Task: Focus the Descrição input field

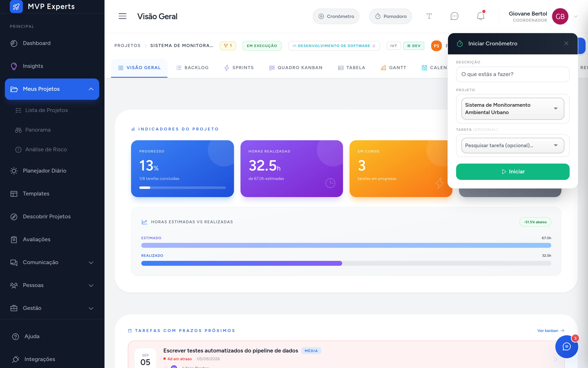Action: click(x=513, y=74)
